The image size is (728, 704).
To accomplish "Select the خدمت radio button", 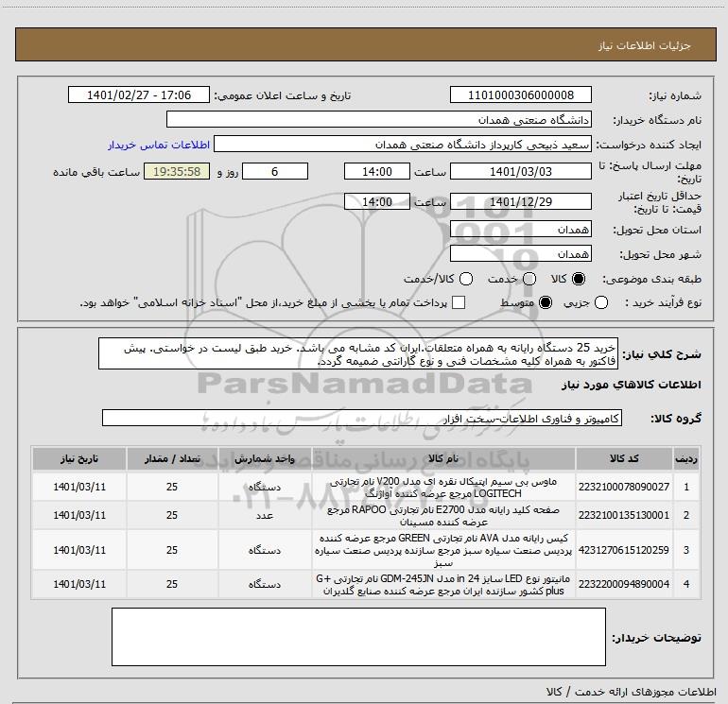I will coord(529,279).
